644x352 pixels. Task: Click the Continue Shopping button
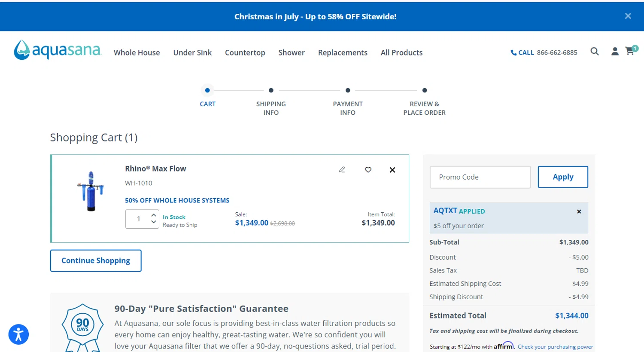96,260
